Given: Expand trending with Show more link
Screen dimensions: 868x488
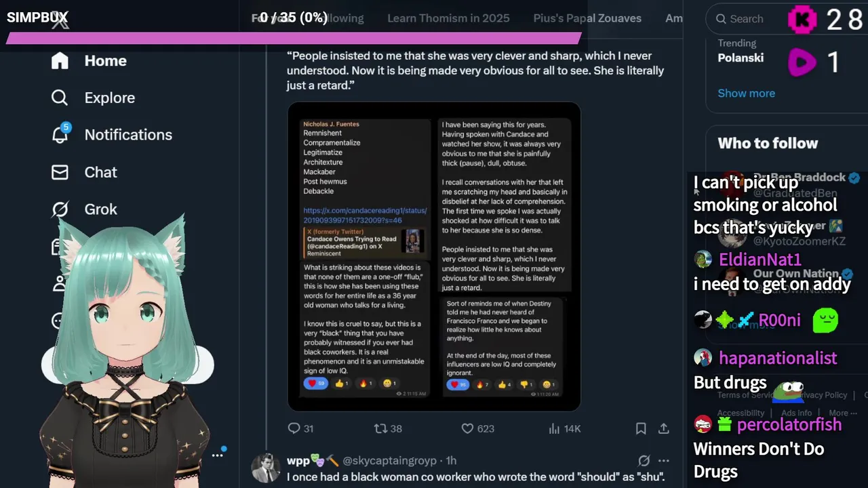Looking at the screenshot, I should [x=746, y=94].
